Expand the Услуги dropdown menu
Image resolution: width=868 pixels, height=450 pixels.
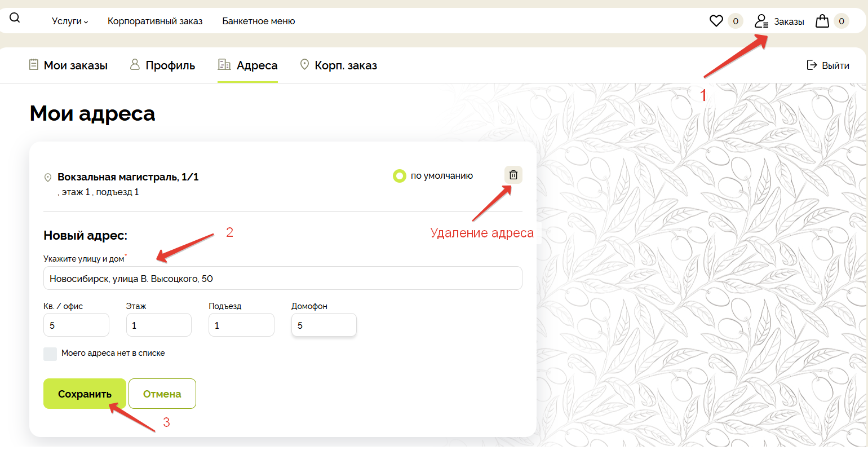tap(70, 21)
